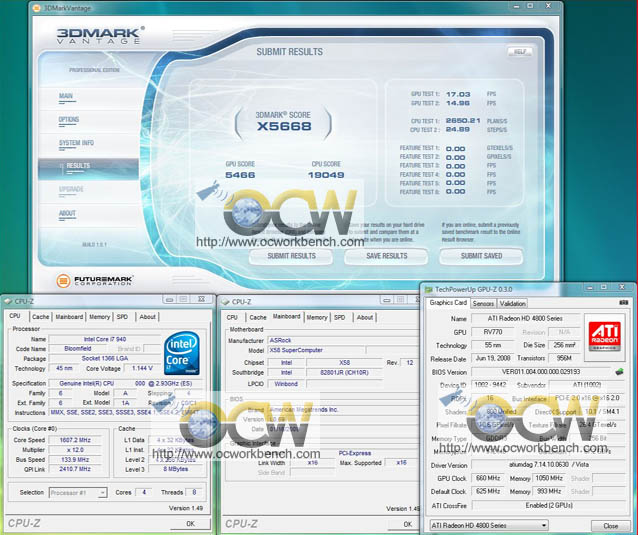This screenshot has width=638, height=535.
Task: Click the GPU-Z title bar icon
Action: click(428, 289)
